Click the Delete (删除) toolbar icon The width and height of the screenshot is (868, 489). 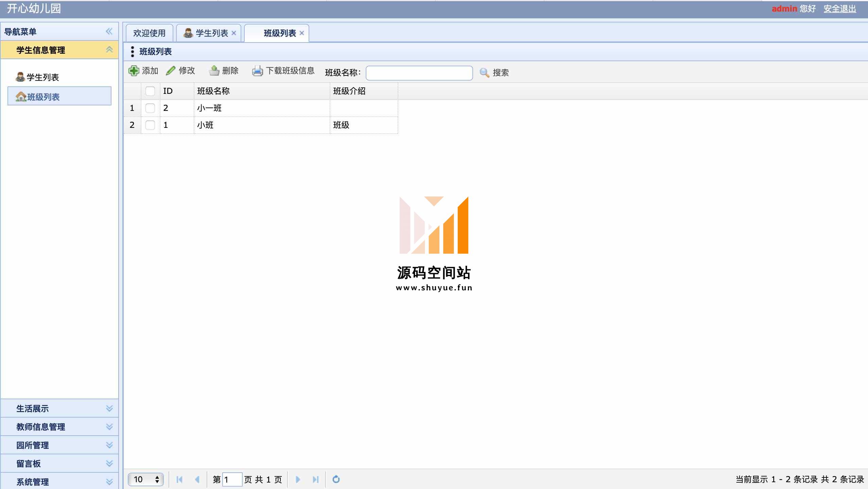pos(214,71)
